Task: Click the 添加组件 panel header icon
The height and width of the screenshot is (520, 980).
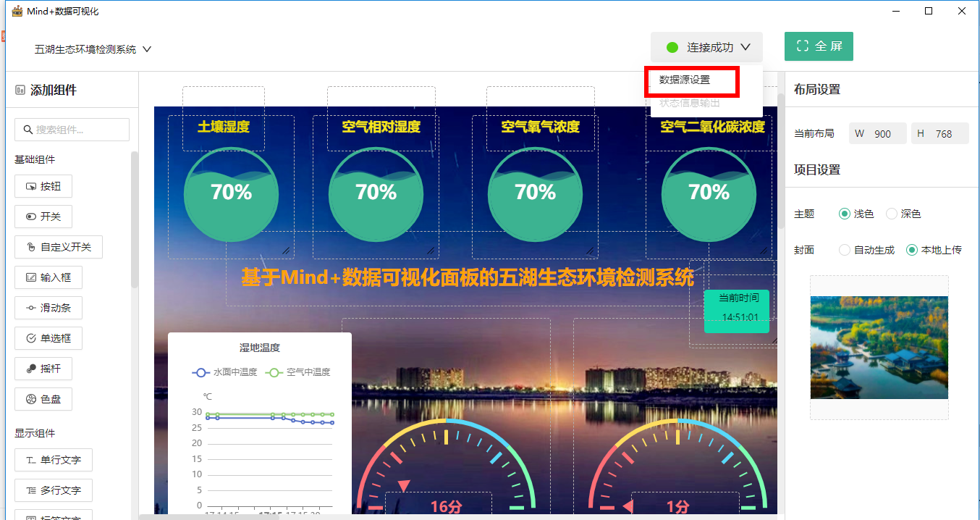Action: tap(20, 91)
